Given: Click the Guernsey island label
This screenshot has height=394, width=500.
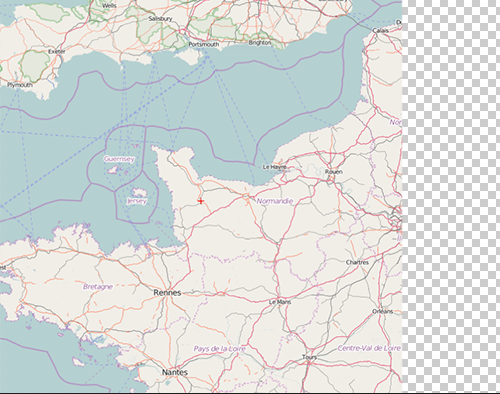Looking at the screenshot, I should tap(119, 159).
